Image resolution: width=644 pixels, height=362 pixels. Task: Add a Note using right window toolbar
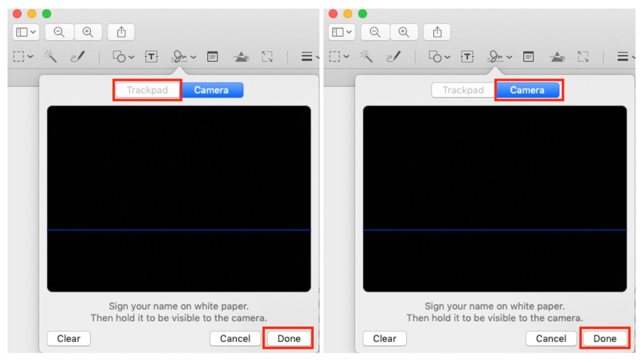pos(528,57)
